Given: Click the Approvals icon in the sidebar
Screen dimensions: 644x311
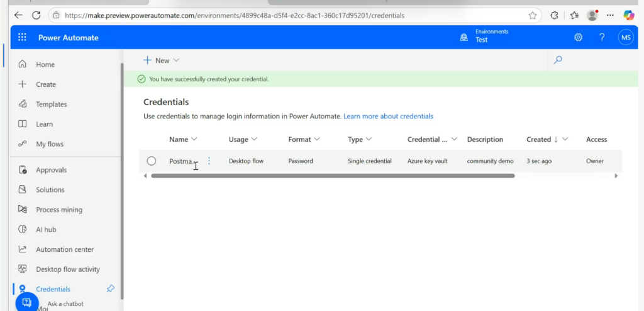Looking at the screenshot, I should tap(23, 169).
